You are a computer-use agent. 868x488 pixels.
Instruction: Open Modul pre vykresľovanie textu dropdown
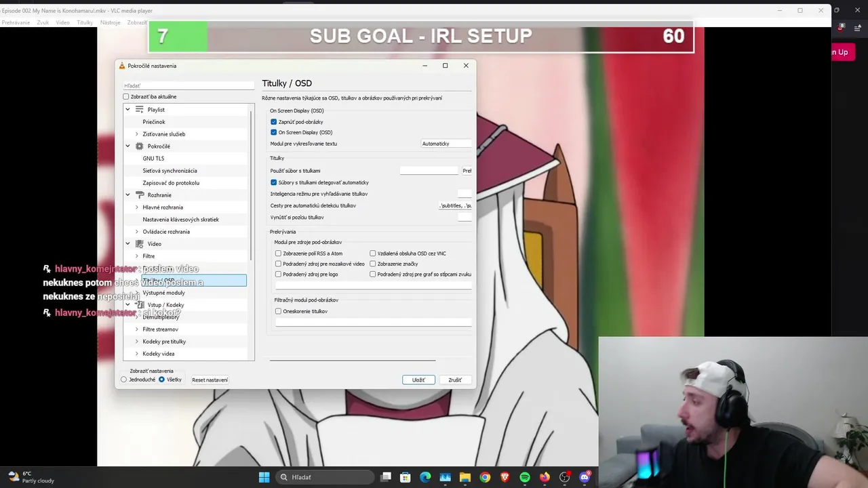coord(446,144)
